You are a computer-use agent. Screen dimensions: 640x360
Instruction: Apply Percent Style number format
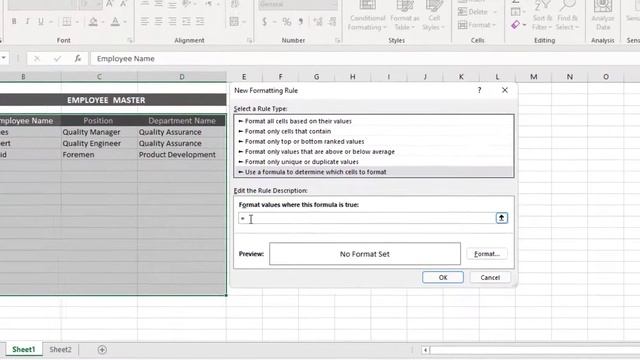tap(287, 21)
